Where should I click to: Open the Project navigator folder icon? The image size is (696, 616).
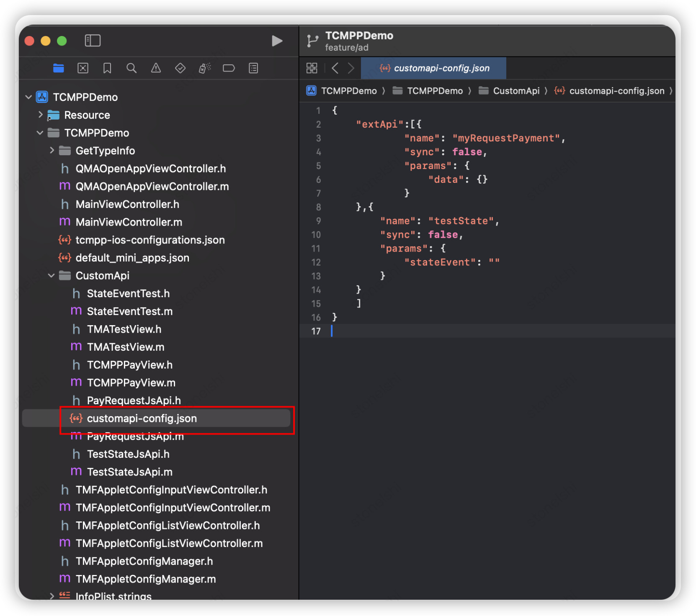59,68
